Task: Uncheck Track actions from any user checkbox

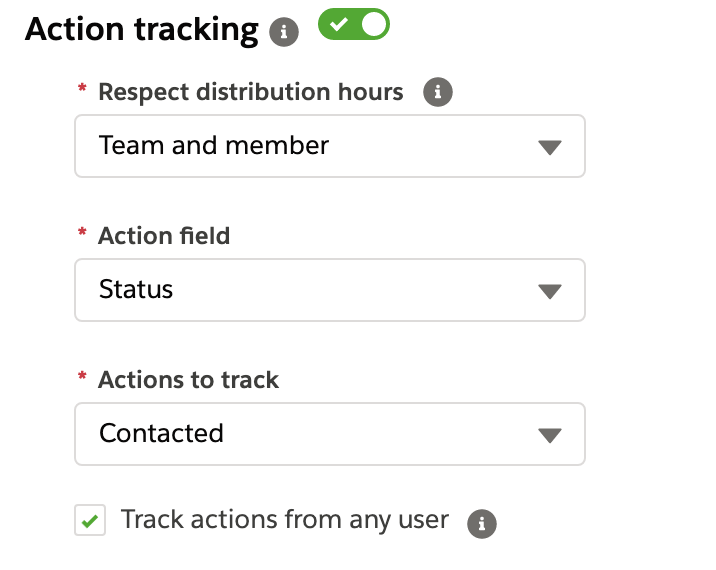Action: point(90,520)
